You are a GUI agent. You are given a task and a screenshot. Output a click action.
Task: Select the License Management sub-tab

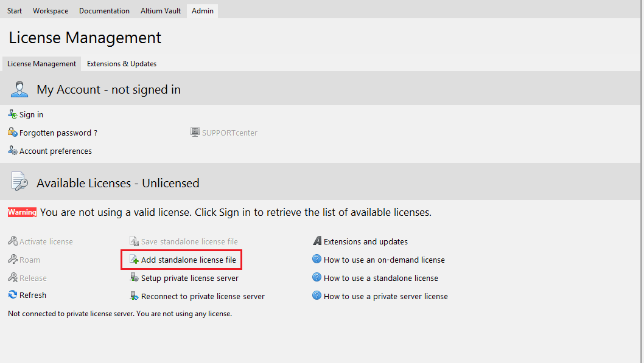click(x=41, y=64)
